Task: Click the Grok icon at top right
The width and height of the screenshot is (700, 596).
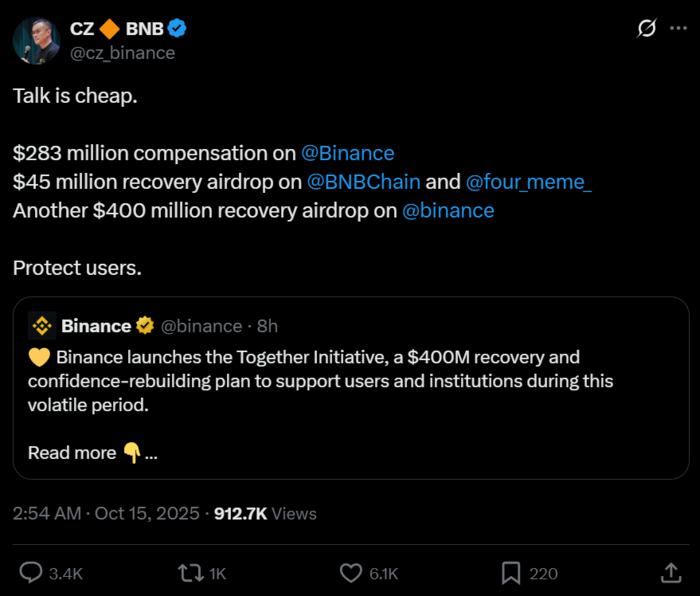Action: coord(647,29)
